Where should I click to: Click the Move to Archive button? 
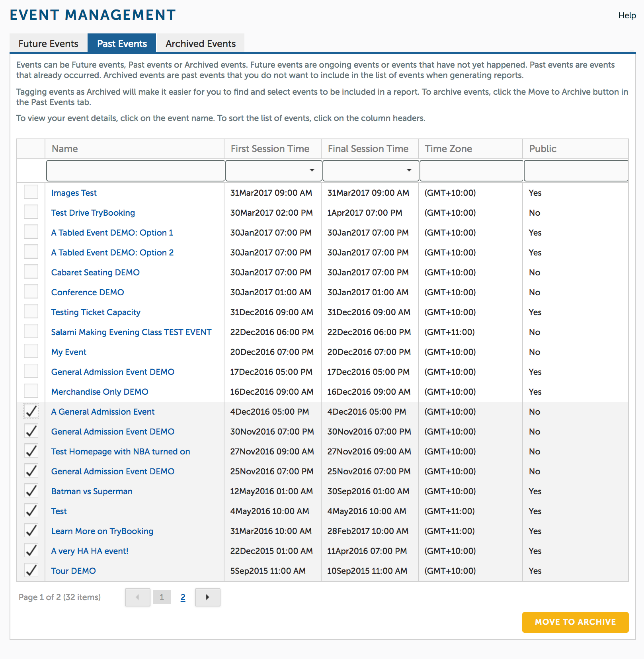pyautogui.click(x=575, y=622)
